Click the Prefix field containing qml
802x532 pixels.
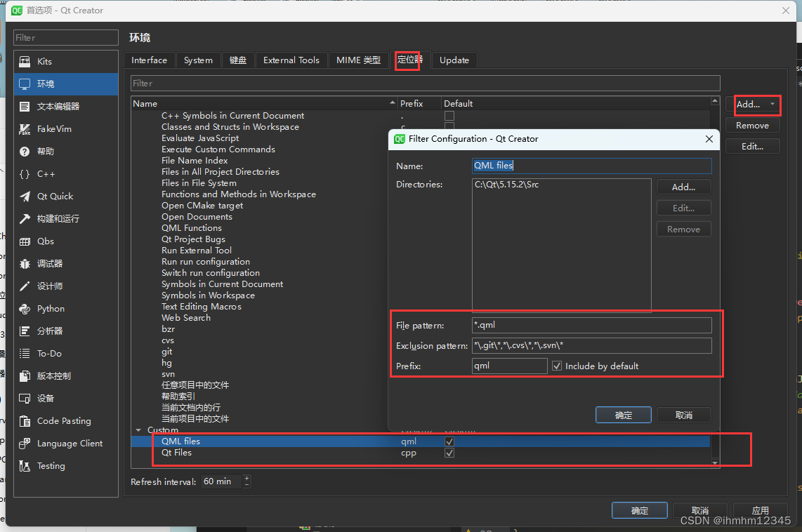pos(509,366)
